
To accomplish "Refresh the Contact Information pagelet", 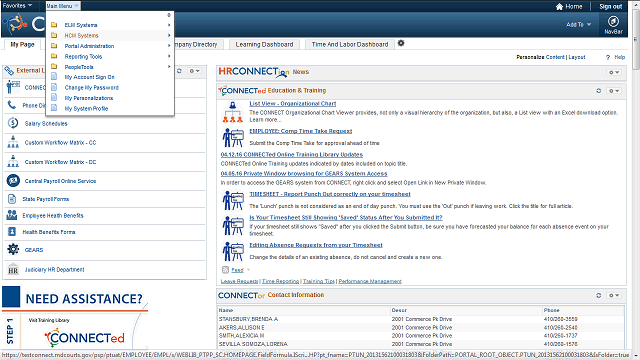I will click(598, 295).
